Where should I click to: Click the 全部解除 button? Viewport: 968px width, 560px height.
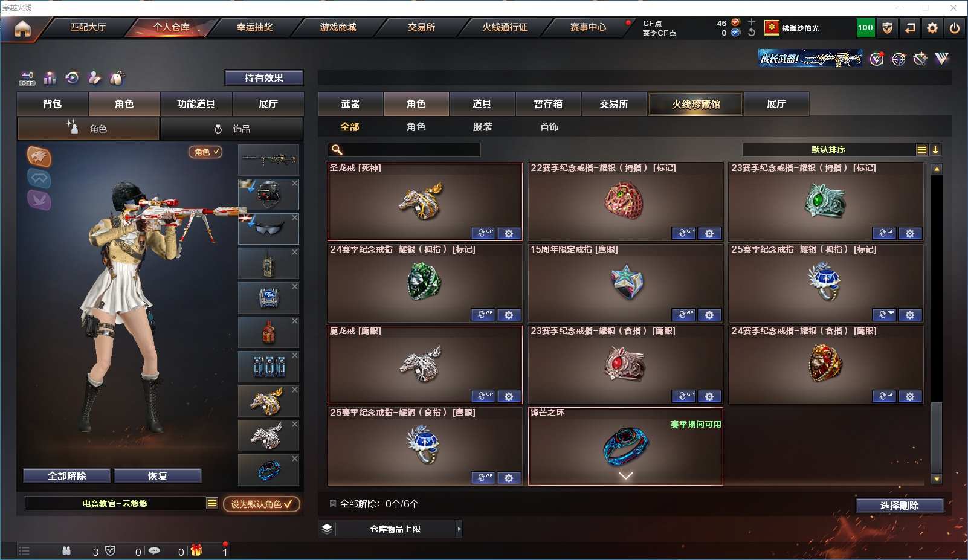(x=67, y=476)
